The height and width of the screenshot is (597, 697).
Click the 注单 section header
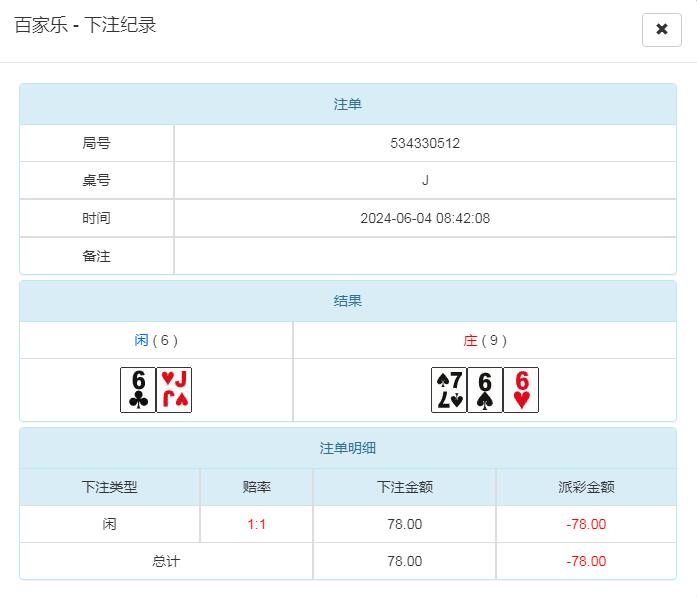(x=348, y=104)
